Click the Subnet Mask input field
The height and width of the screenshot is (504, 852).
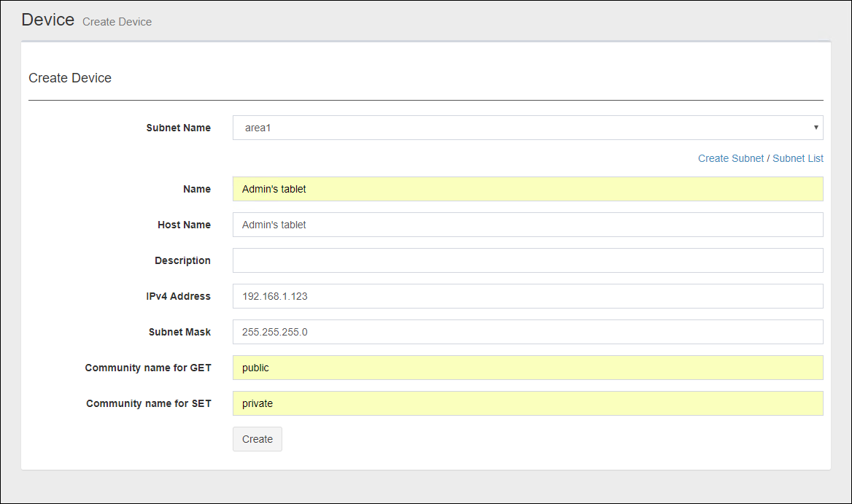tap(527, 332)
